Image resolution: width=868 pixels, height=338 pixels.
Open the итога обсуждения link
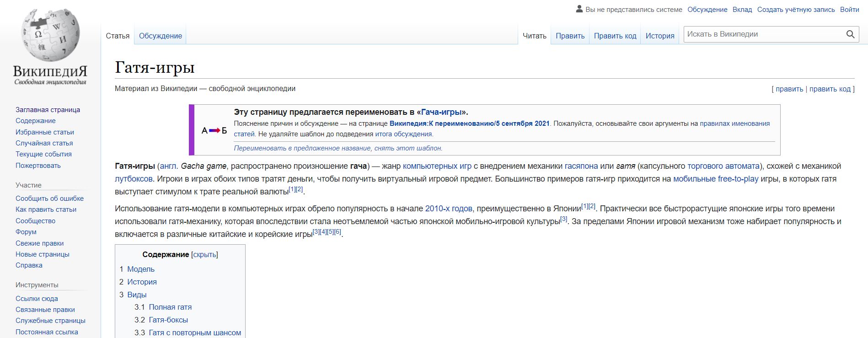coord(403,134)
